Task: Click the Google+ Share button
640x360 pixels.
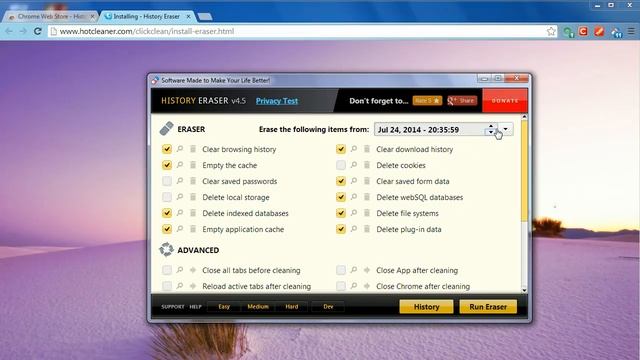Action: point(462,100)
